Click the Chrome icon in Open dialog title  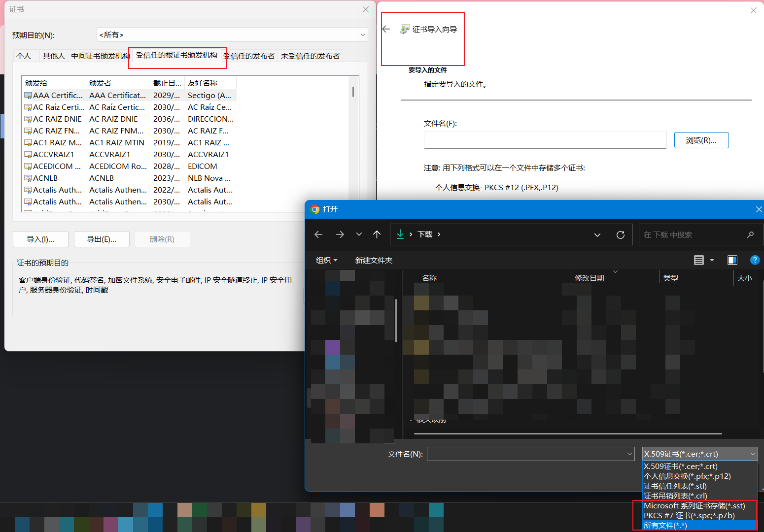(314, 209)
